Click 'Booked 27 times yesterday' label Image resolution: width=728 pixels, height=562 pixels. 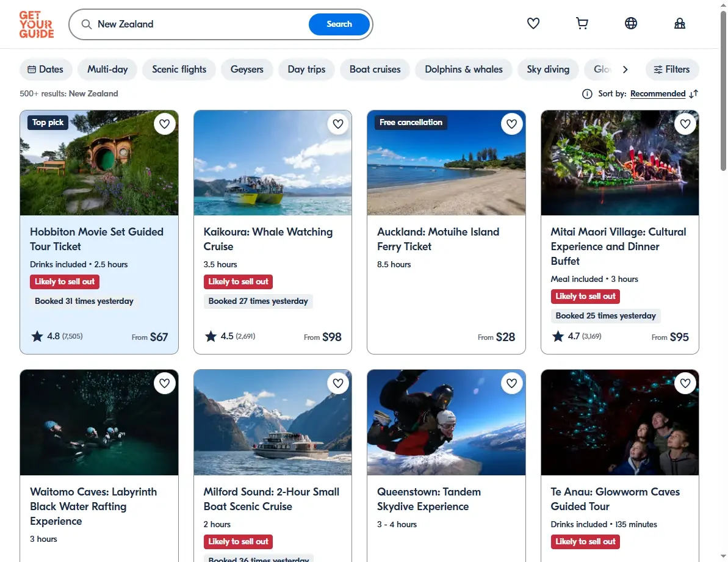click(x=258, y=301)
